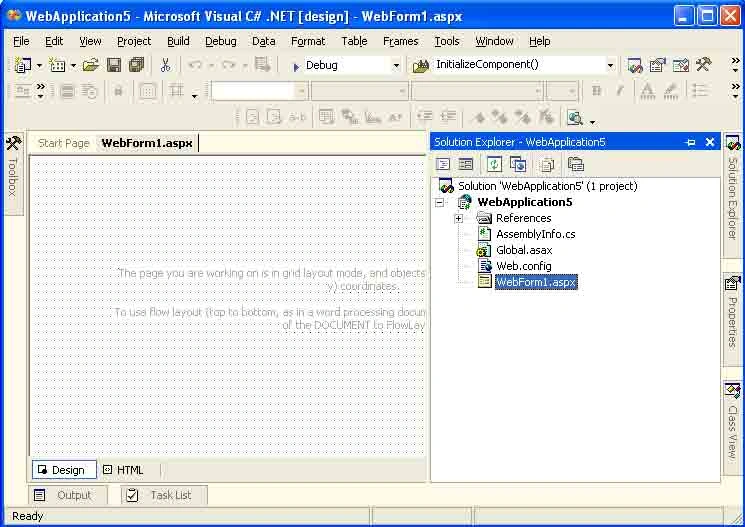Collapse the WebApplication5 project node

coord(439,202)
